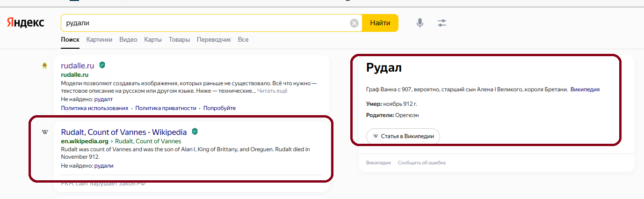644x199 pixels.
Task: Open the Попробуйте sitelink
Action: (219, 108)
